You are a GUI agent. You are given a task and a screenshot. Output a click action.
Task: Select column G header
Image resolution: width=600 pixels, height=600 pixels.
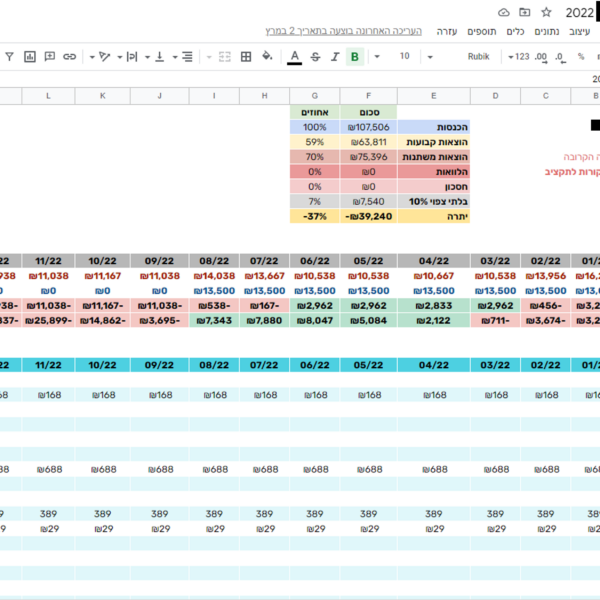[315, 96]
